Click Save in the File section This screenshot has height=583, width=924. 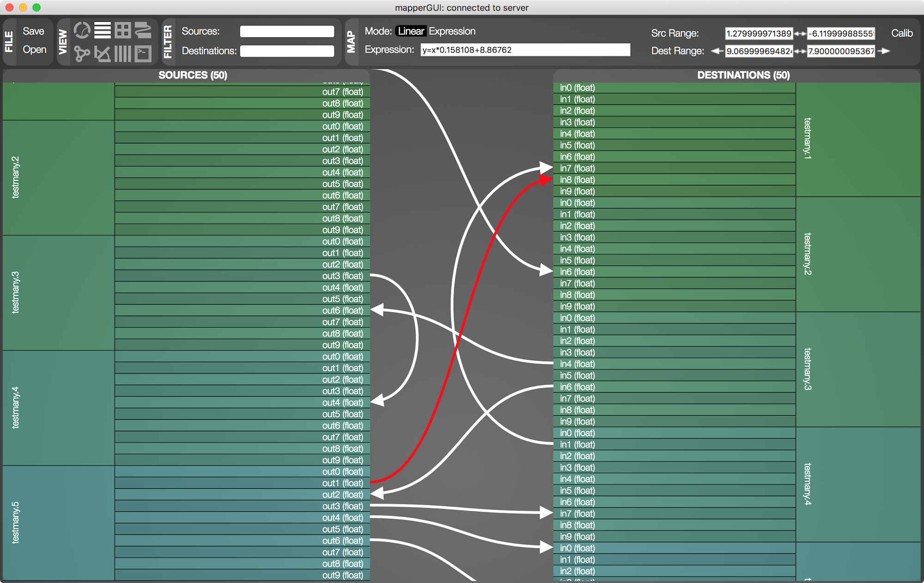click(x=33, y=31)
